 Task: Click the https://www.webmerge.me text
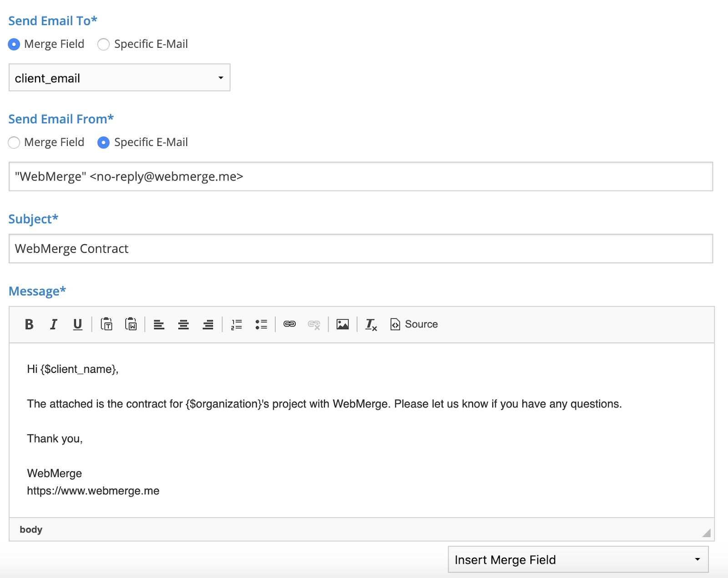pos(93,491)
